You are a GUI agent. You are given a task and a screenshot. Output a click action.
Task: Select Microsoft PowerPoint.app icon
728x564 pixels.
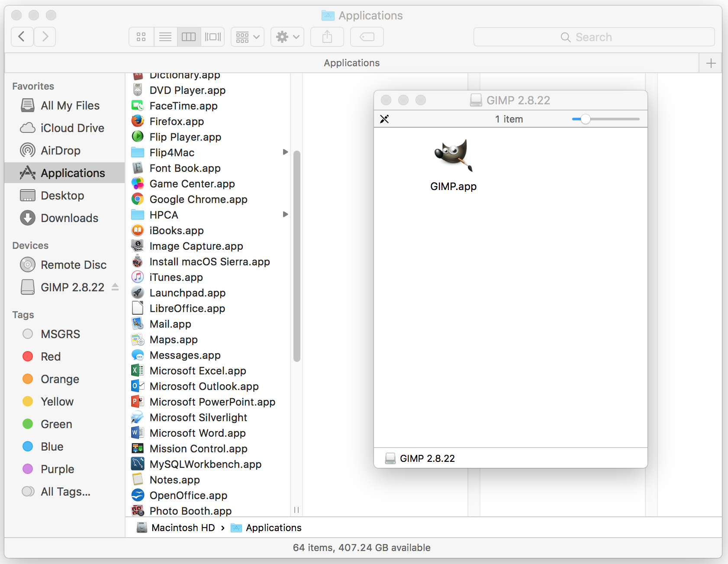point(138,402)
